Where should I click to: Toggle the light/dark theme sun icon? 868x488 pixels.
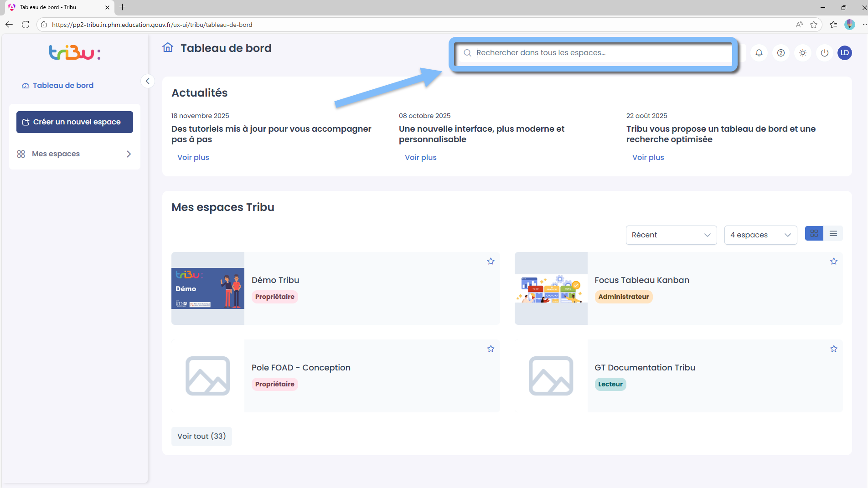coord(803,53)
